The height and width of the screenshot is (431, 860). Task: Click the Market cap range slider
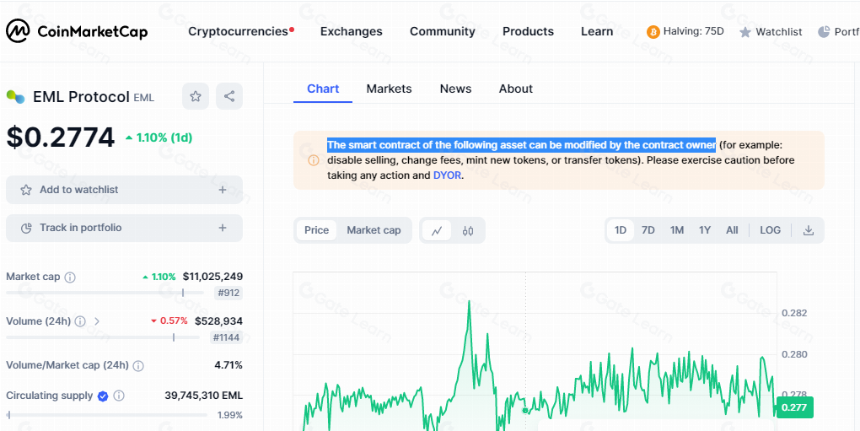[103, 293]
